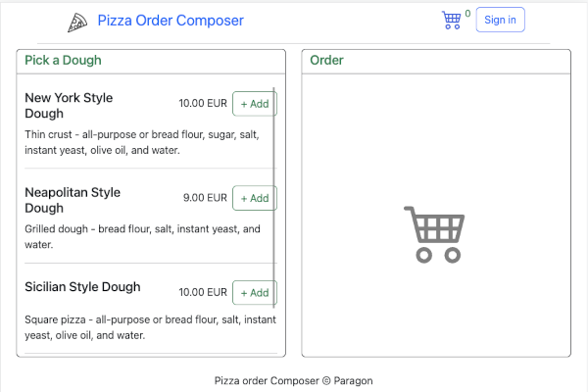Click the dough list vertical scrollbar
Image resolution: width=588 pixels, height=392 pixels.
[273, 196]
